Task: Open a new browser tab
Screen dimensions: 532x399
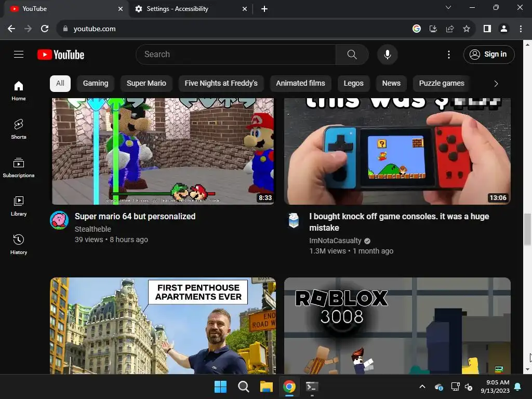Action: click(264, 9)
